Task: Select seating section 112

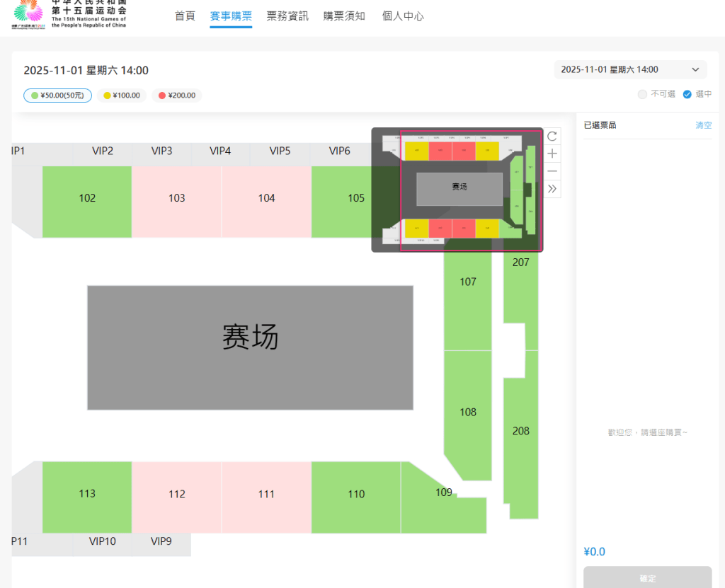Action: click(176, 497)
